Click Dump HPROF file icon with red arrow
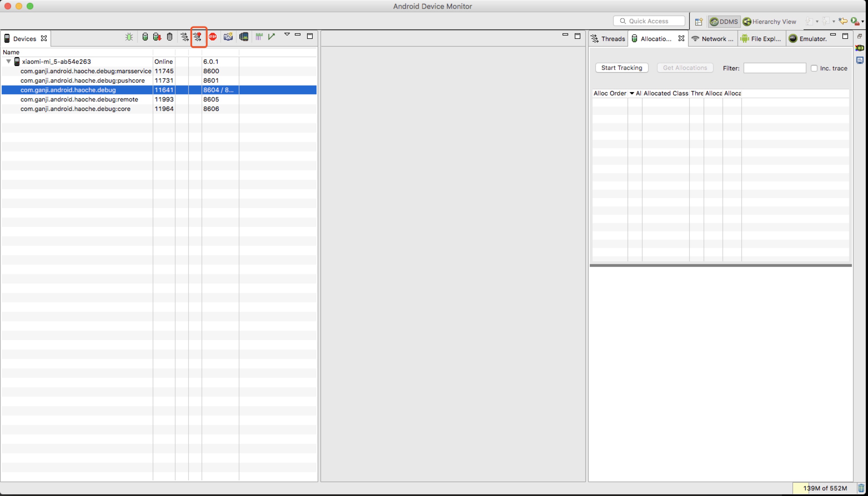The width and height of the screenshot is (868, 496). pyautogui.click(x=157, y=37)
